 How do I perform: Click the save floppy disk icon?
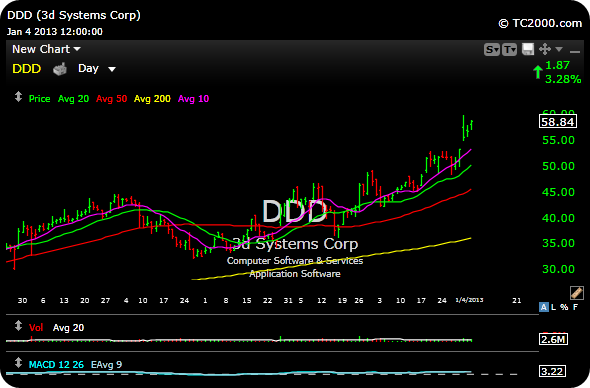pos(528,49)
